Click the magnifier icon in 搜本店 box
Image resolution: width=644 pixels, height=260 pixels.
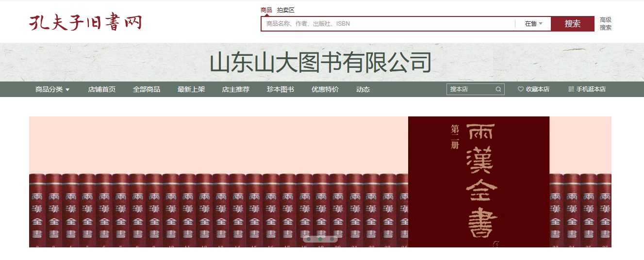(x=498, y=89)
